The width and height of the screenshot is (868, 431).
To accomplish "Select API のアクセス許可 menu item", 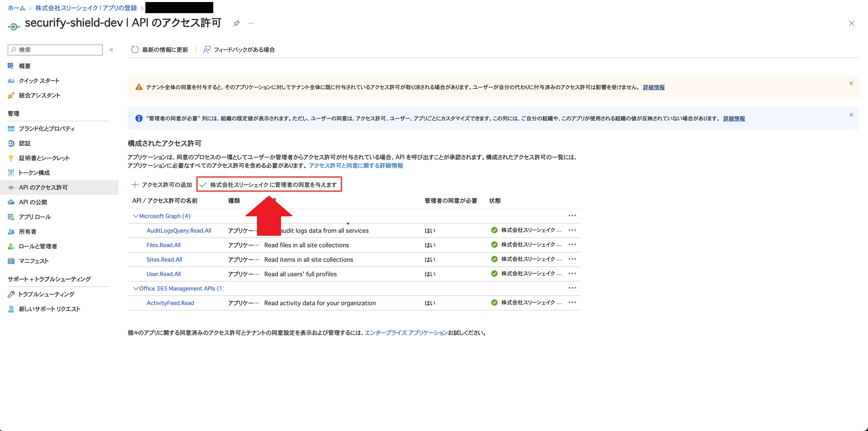I will coord(59,188).
